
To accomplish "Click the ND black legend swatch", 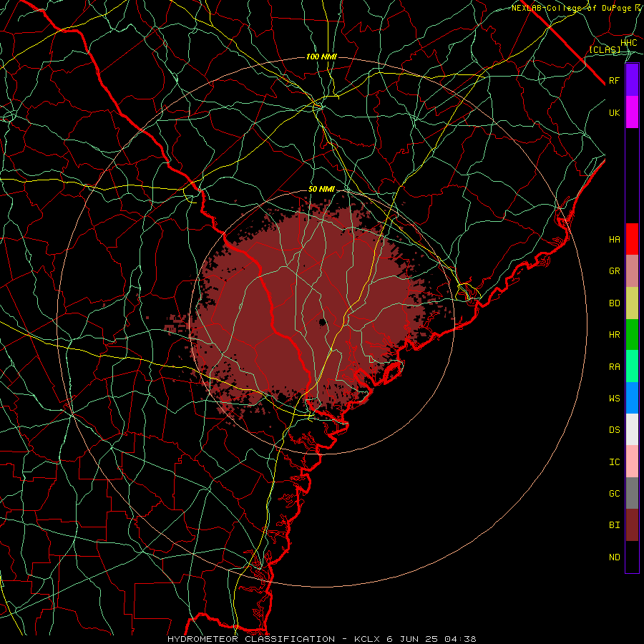I will [x=632, y=557].
